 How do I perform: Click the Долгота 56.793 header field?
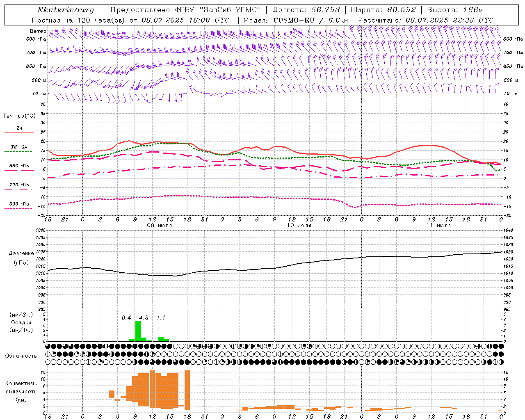pyautogui.click(x=306, y=10)
